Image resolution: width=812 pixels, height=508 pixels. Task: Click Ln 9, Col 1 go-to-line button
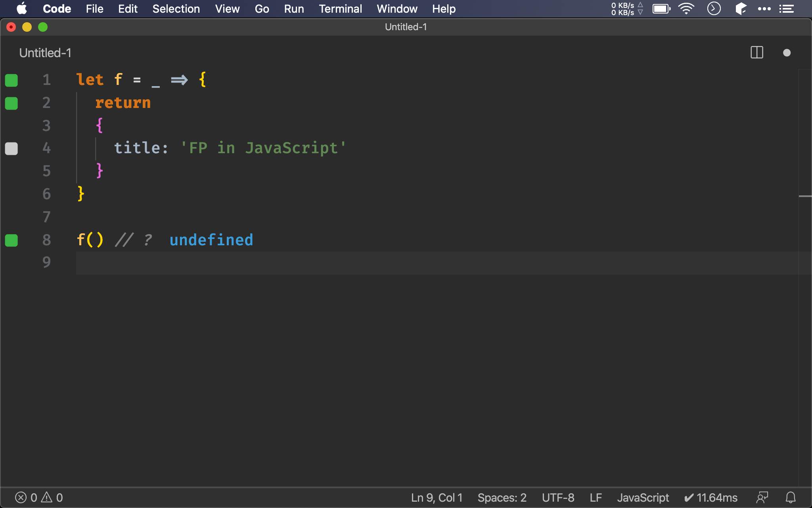[x=437, y=497]
